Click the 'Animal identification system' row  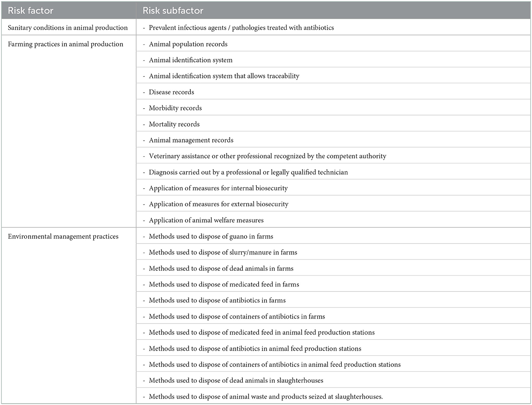tap(333, 60)
